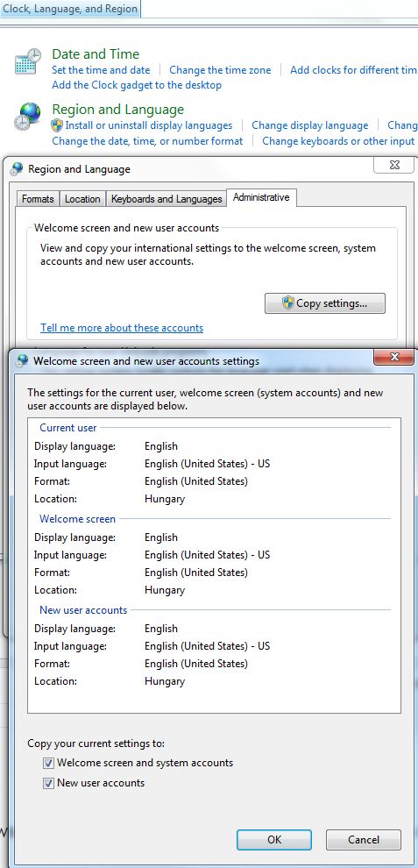Click the Welcome screen settings dialog title icon
This screenshot has width=418, height=868.
(x=22, y=361)
